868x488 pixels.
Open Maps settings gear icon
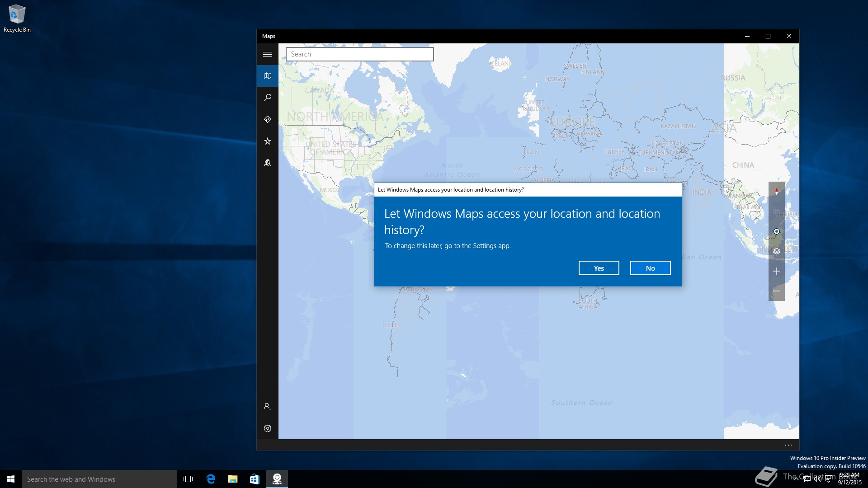point(268,428)
